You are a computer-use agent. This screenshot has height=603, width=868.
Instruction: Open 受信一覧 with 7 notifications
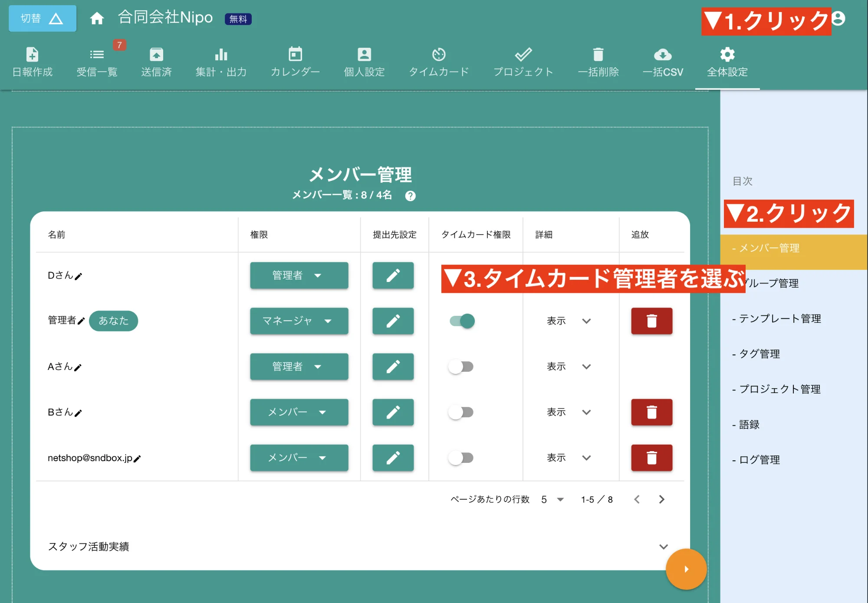[x=97, y=61]
